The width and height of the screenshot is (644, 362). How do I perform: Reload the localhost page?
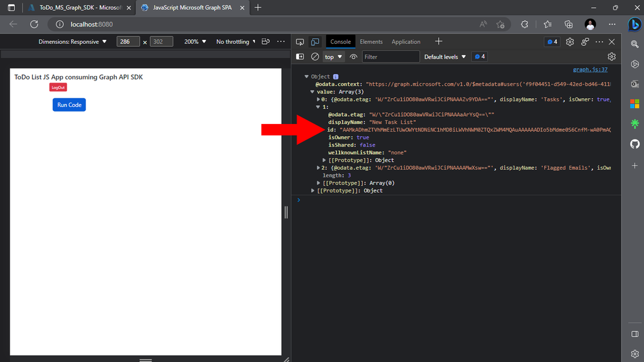point(34,25)
